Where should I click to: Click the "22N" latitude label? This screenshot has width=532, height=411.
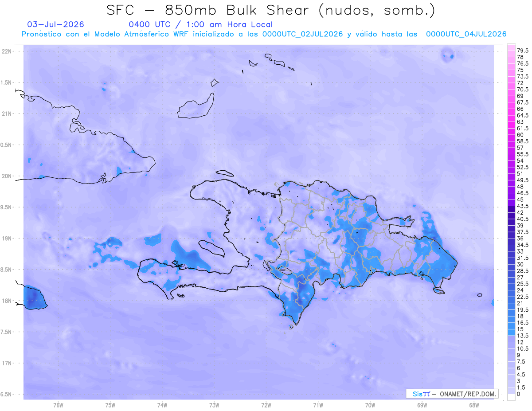(7, 51)
